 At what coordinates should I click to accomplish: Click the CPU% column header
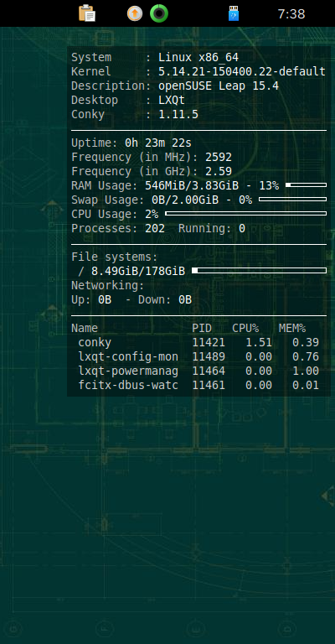(245, 328)
